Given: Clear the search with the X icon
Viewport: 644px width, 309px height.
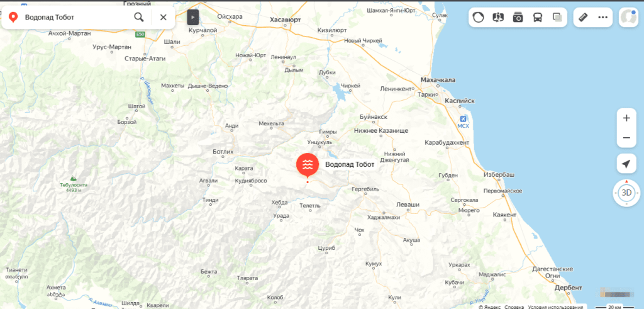Looking at the screenshot, I should pyautogui.click(x=163, y=17).
